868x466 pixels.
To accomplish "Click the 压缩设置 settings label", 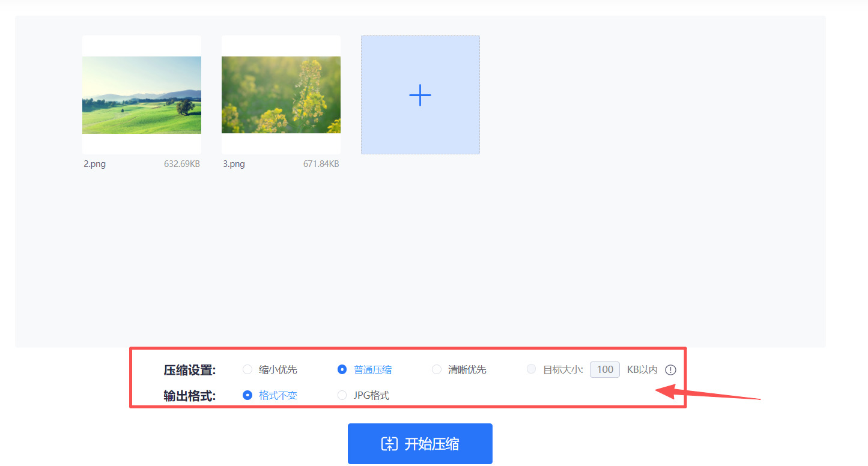I will 190,369.
